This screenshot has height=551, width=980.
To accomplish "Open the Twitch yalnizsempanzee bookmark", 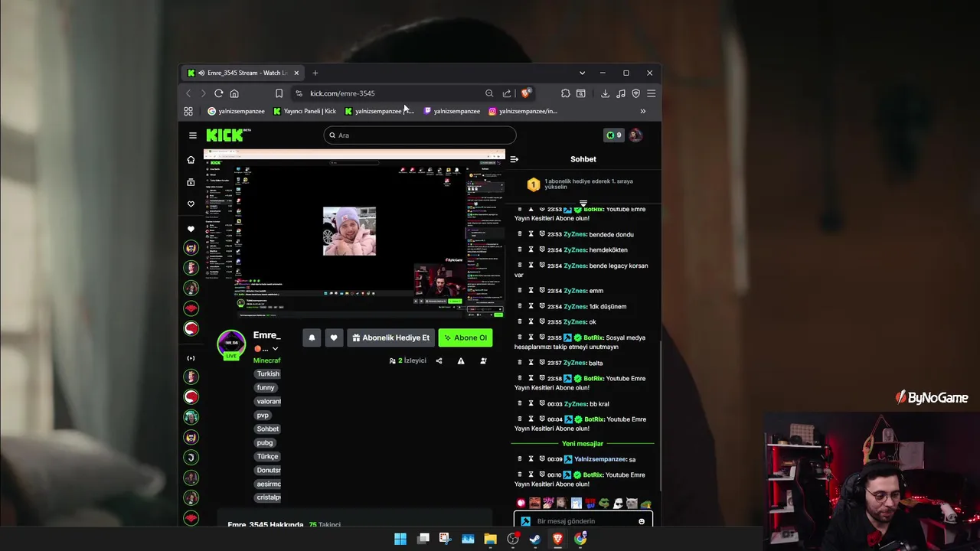I will (452, 111).
